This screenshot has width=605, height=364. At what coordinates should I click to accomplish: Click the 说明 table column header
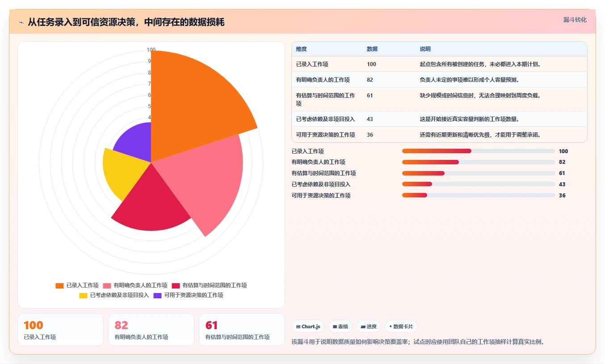click(x=425, y=49)
